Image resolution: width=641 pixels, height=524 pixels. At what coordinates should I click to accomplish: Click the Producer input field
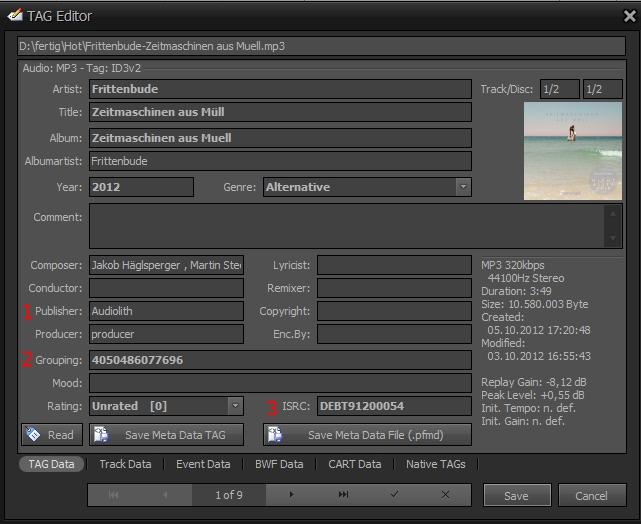click(166, 334)
